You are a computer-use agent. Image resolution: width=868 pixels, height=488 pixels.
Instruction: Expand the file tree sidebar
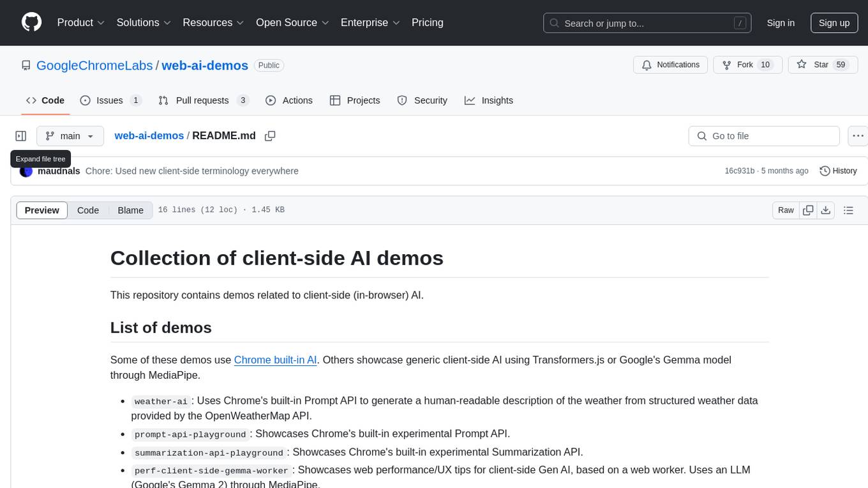coord(21,136)
